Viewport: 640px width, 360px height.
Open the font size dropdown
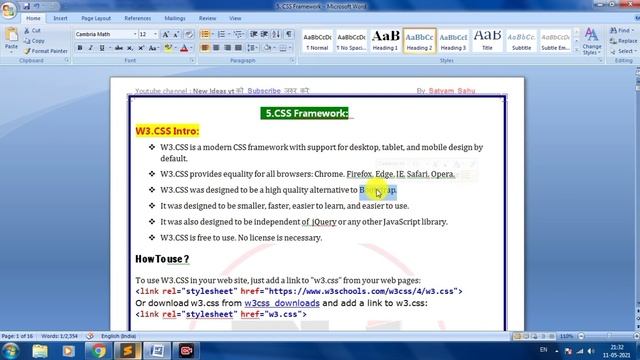pos(155,34)
